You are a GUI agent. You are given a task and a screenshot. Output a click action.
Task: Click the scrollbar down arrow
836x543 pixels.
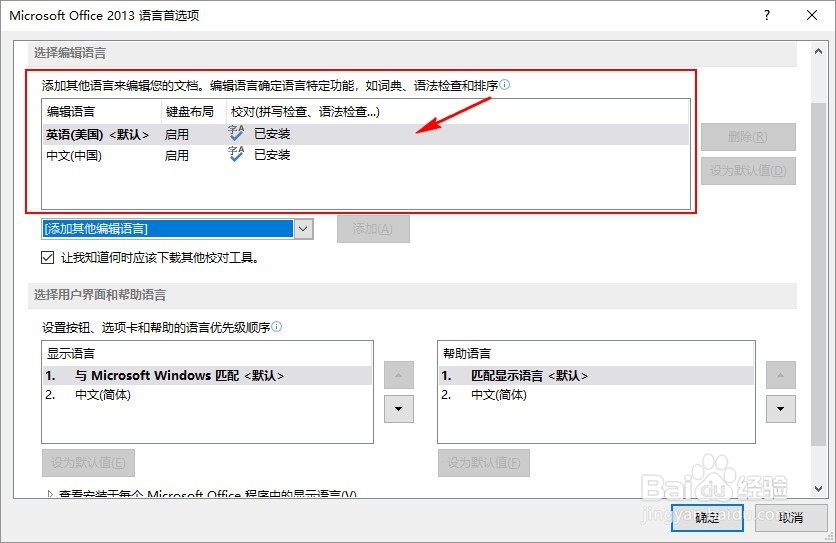point(818,488)
